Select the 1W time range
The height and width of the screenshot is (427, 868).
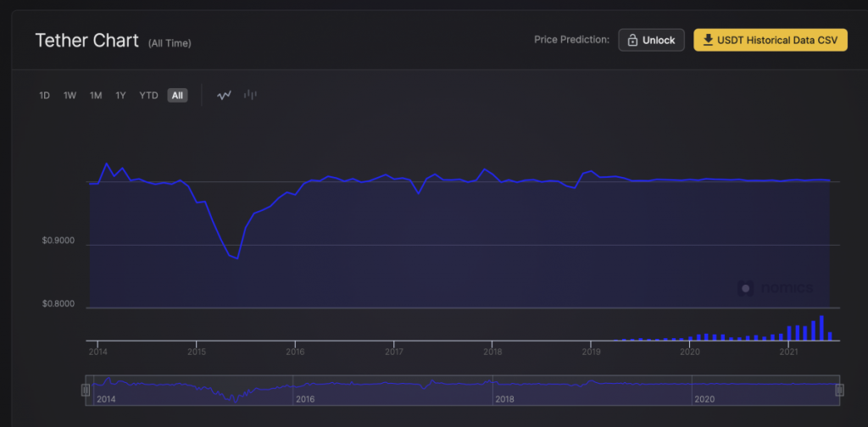70,96
